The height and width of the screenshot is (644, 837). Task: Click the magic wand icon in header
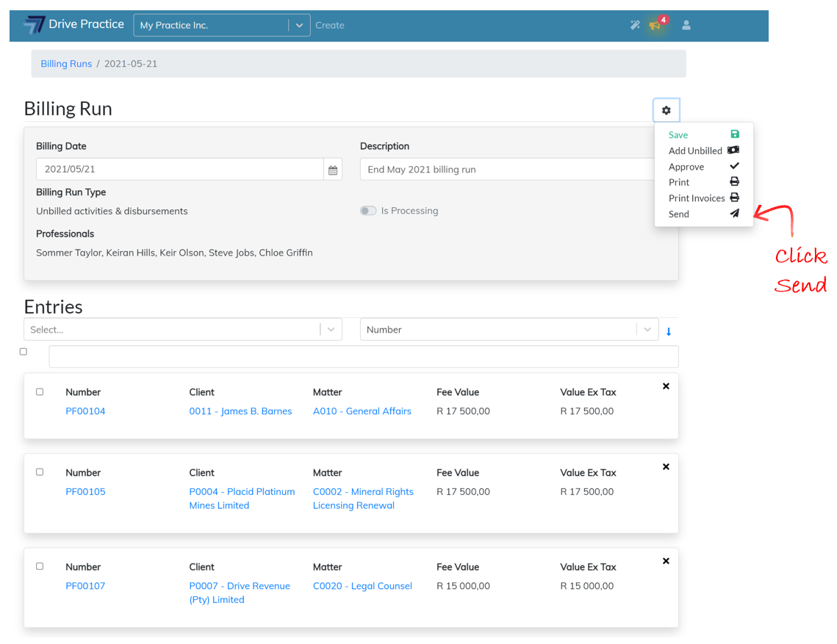[635, 25]
